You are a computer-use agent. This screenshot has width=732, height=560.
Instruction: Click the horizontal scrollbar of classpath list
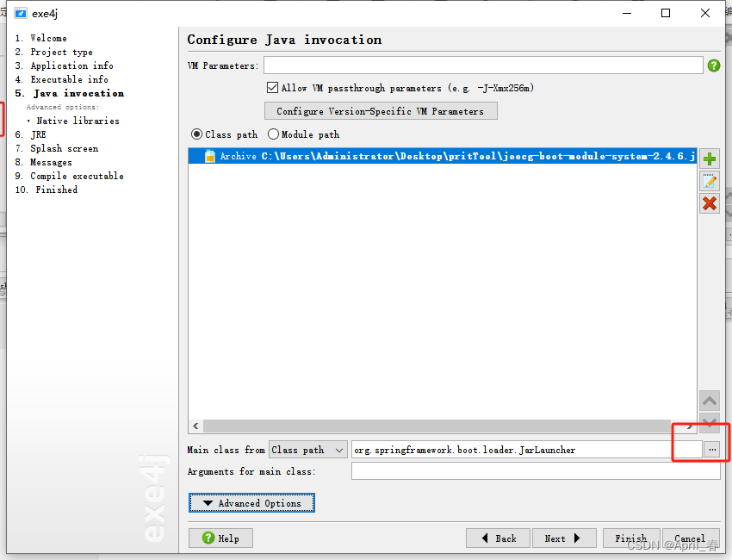click(x=437, y=426)
